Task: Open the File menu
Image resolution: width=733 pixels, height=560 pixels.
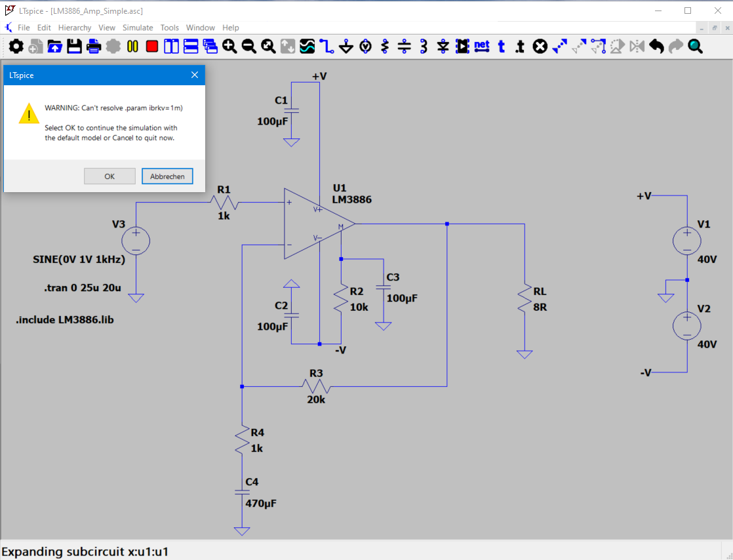Action: 24,28
